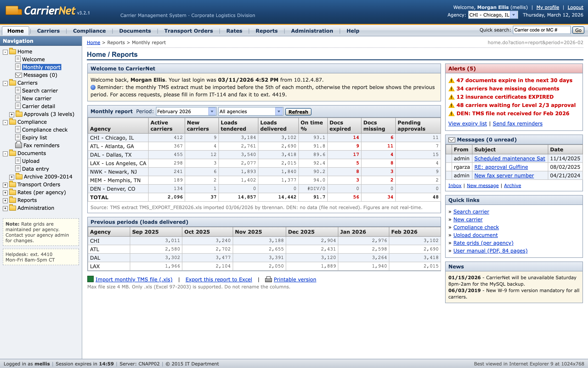Open the Agency dropdown in the header
Screen dimensions: 588x368
click(x=493, y=15)
